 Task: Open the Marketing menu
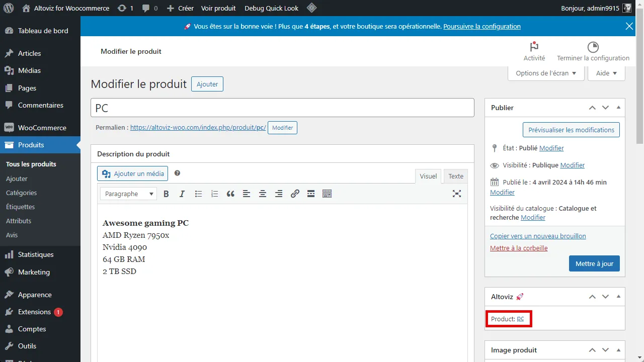point(40,272)
